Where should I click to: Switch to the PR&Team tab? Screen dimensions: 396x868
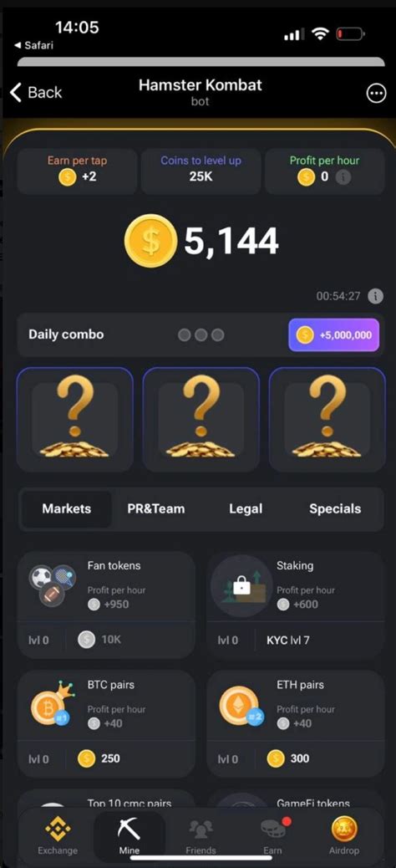point(156,508)
